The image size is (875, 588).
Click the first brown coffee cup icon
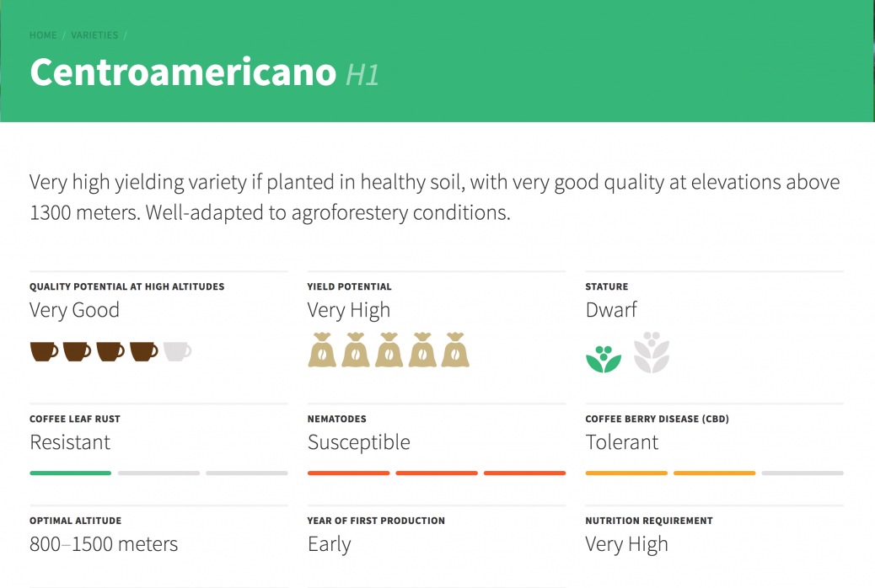click(44, 351)
